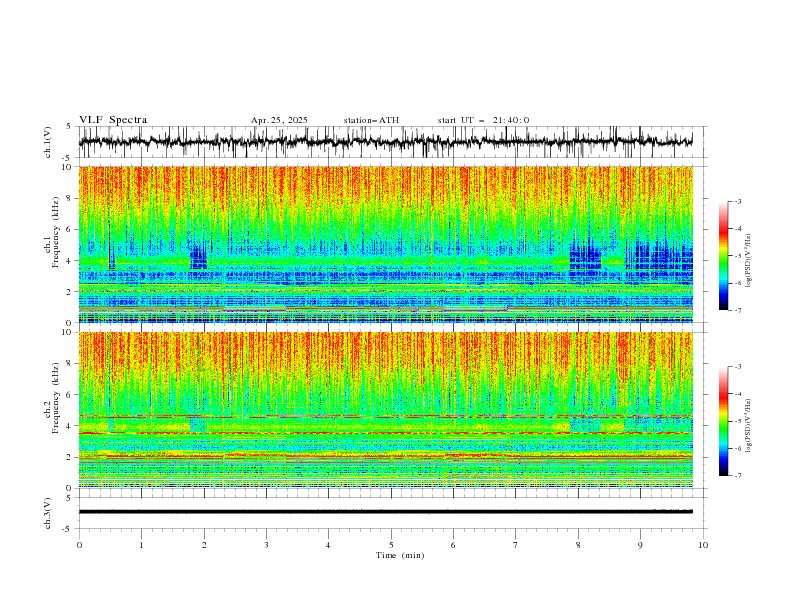Click the date 'Apr. 25, 2025'
The height and width of the screenshot is (612, 792).
(279, 120)
